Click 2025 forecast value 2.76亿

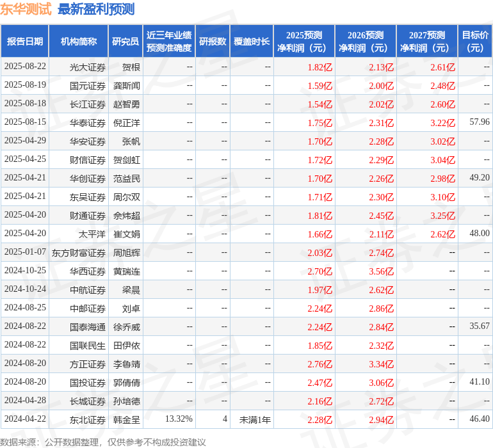(319, 364)
